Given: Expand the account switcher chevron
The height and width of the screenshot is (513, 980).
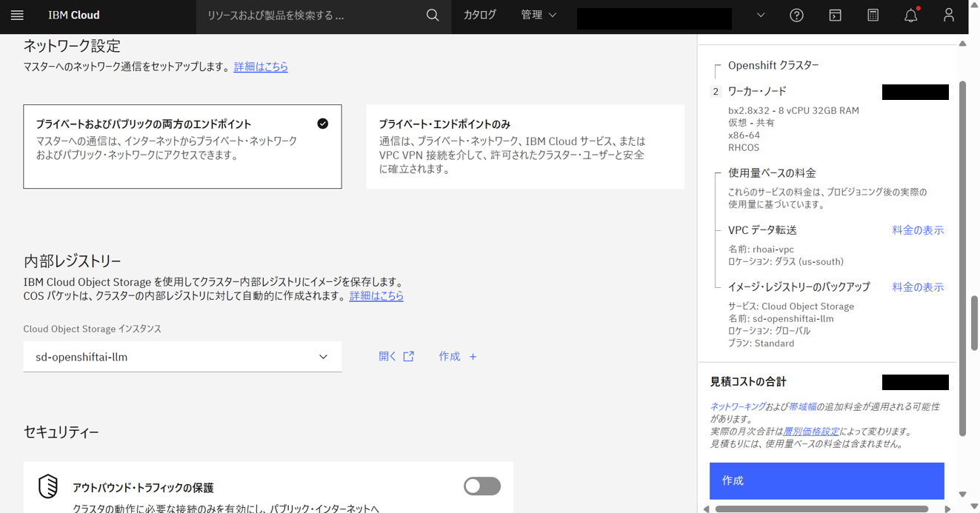Looking at the screenshot, I should (x=761, y=15).
